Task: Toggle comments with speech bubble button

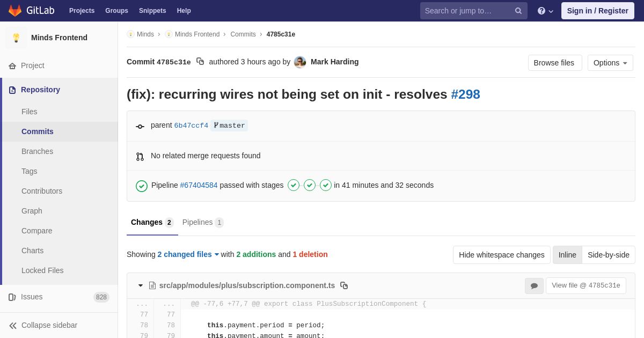Action: [534, 286]
